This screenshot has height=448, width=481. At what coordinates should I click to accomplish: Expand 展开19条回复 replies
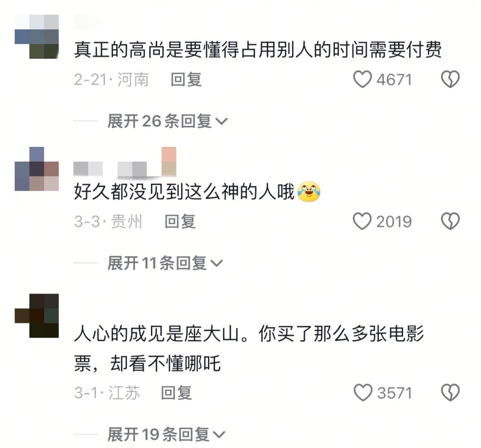(x=166, y=434)
